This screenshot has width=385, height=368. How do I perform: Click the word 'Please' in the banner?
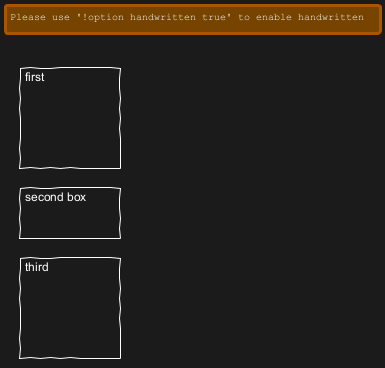(28, 17)
